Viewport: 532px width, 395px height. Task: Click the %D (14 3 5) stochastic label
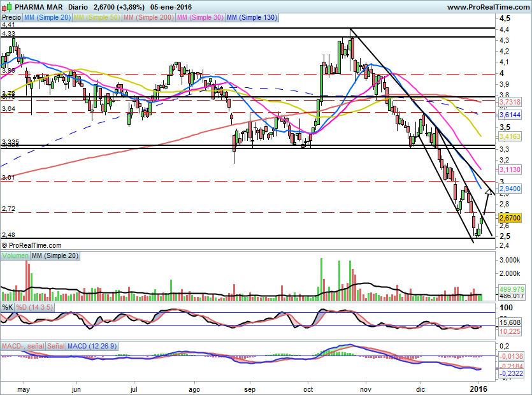35,308
